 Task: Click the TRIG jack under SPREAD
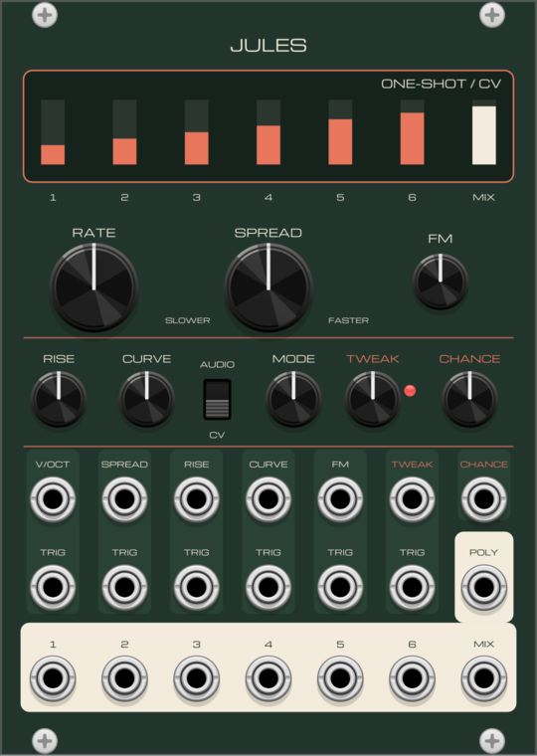(124, 587)
